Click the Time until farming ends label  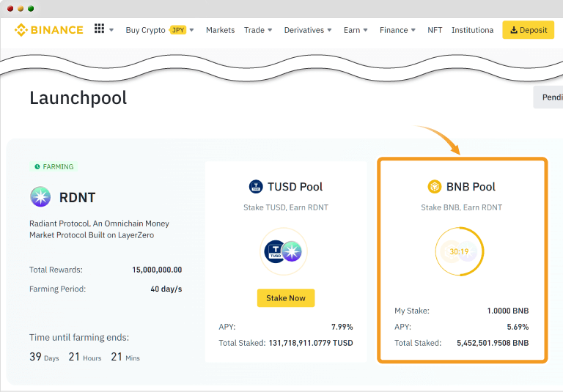(79, 338)
